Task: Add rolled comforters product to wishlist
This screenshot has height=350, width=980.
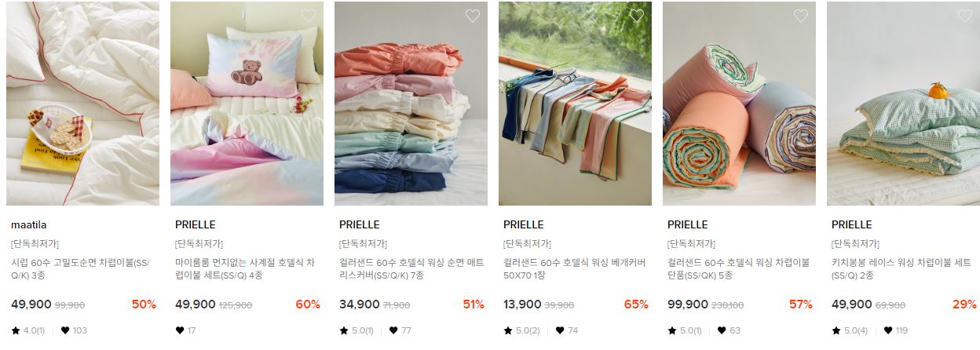Action: (801, 16)
